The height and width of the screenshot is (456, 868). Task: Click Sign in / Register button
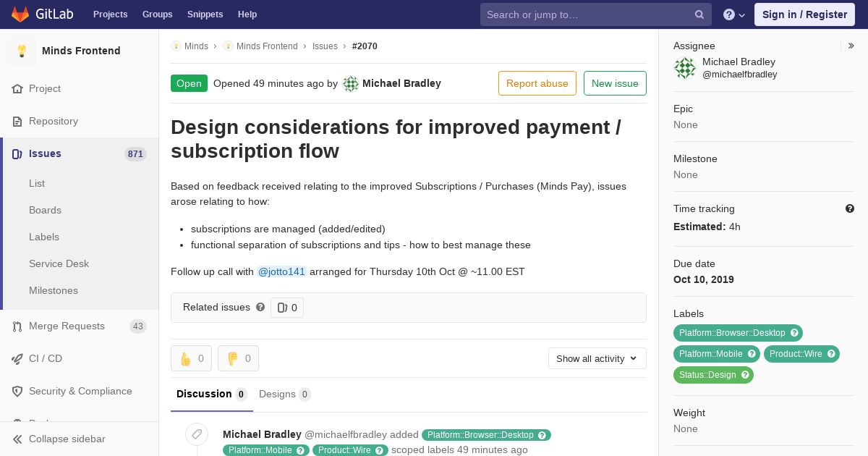click(804, 14)
